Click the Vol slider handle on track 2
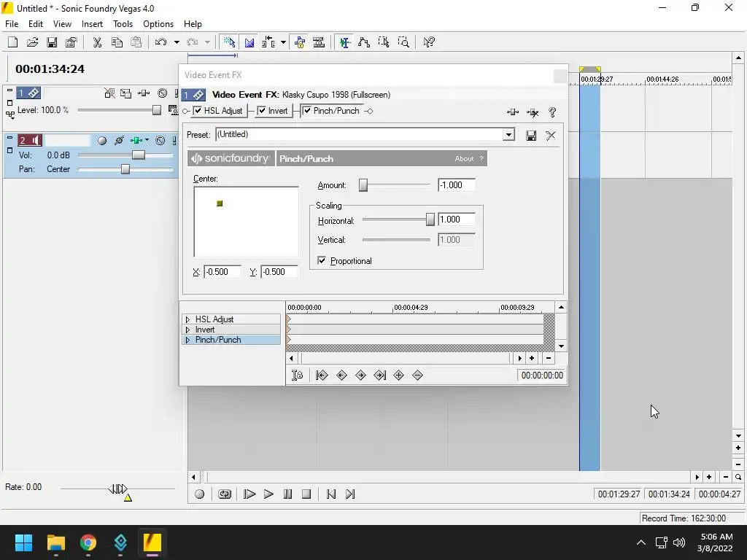747x560 pixels. 138,155
